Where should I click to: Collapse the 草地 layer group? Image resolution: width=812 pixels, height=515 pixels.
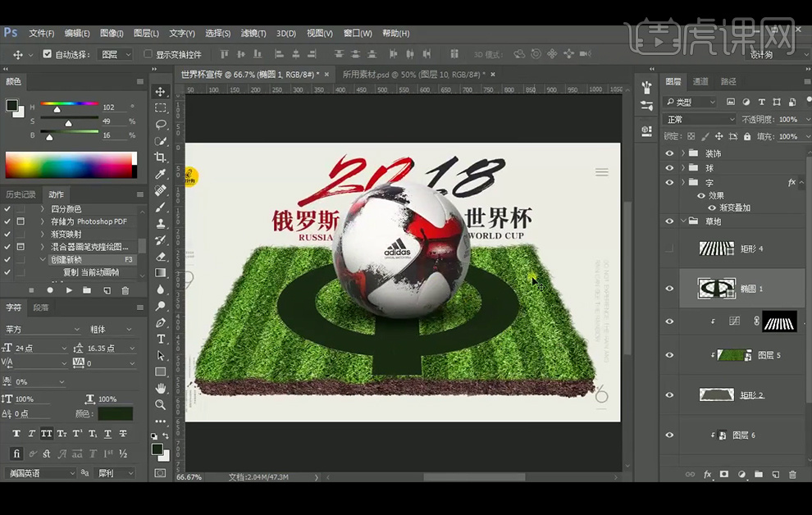coord(683,221)
